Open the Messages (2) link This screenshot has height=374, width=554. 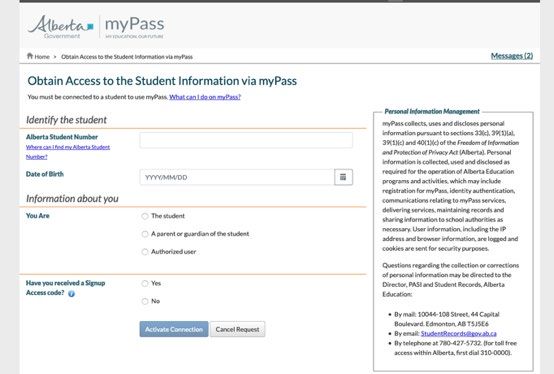pyautogui.click(x=512, y=56)
